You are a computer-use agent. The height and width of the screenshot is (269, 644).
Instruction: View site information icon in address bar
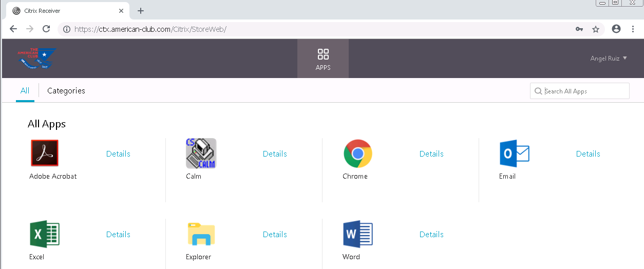pos(67,29)
